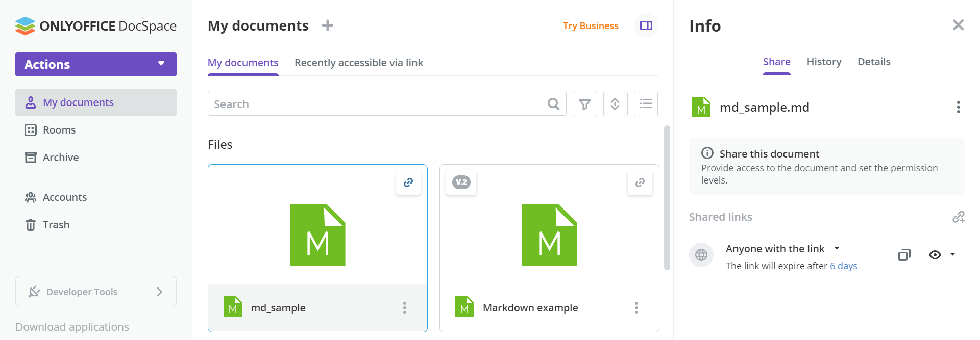Click the file list vertical scrollbar
Image resolution: width=980 pixels, height=340 pixels.
667,198
